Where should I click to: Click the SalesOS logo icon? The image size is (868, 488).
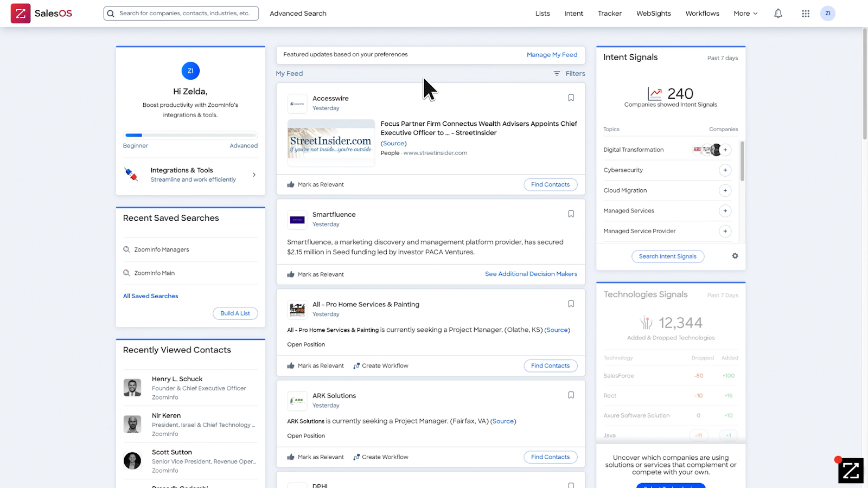click(x=21, y=13)
